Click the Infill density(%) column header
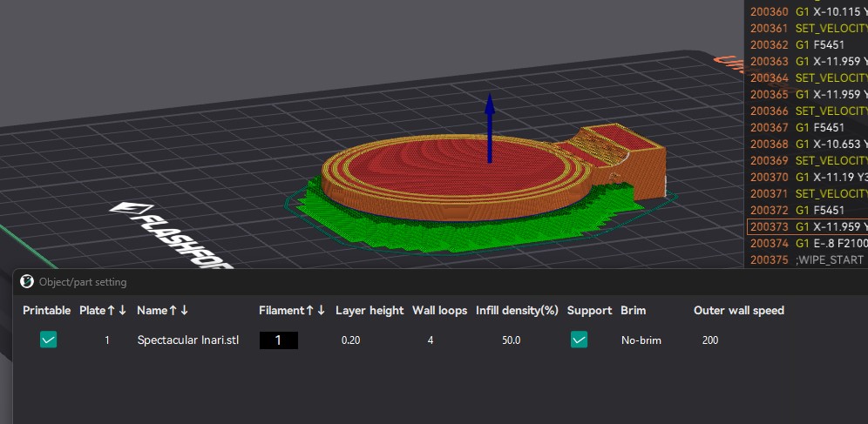Image resolution: width=868 pixels, height=424 pixels. [517, 311]
